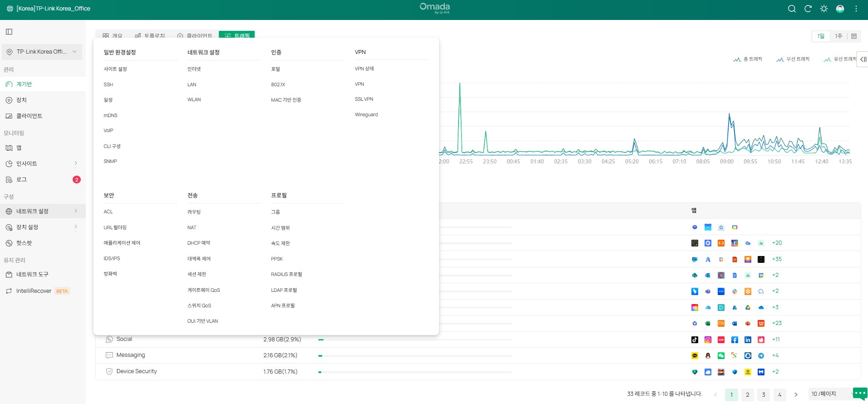The image size is (868, 404).
Task: Go to page 2 of records
Action: (x=747, y=395)
